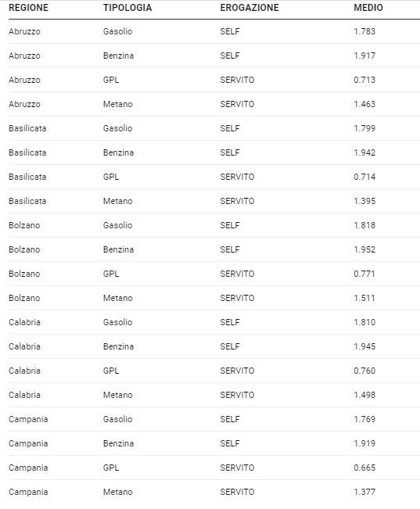Click the Bolzano GPL price 0.771
This screenshot has height=509, width=420.
[364, 274]
